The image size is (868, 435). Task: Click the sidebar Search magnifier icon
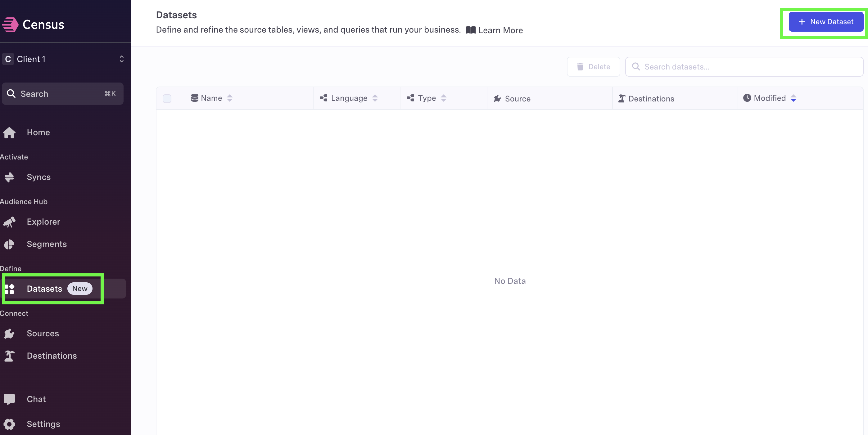(x=11, y=94)
